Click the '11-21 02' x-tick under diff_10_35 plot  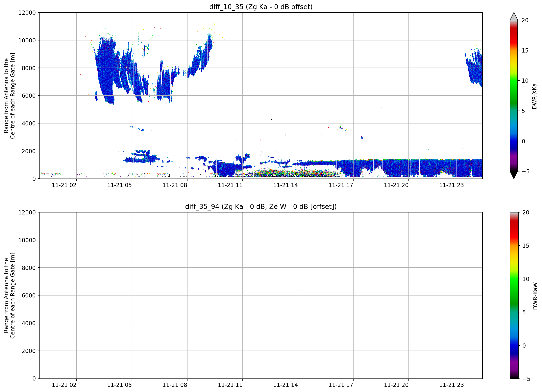point(64,185)
